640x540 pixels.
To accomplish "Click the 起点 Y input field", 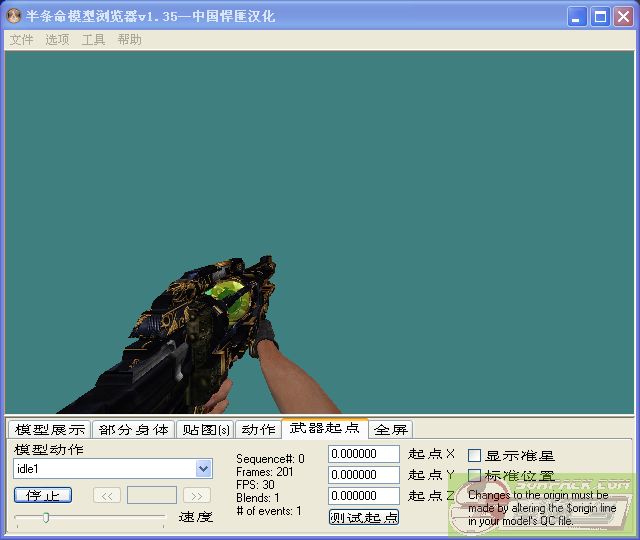I will 364,475.
